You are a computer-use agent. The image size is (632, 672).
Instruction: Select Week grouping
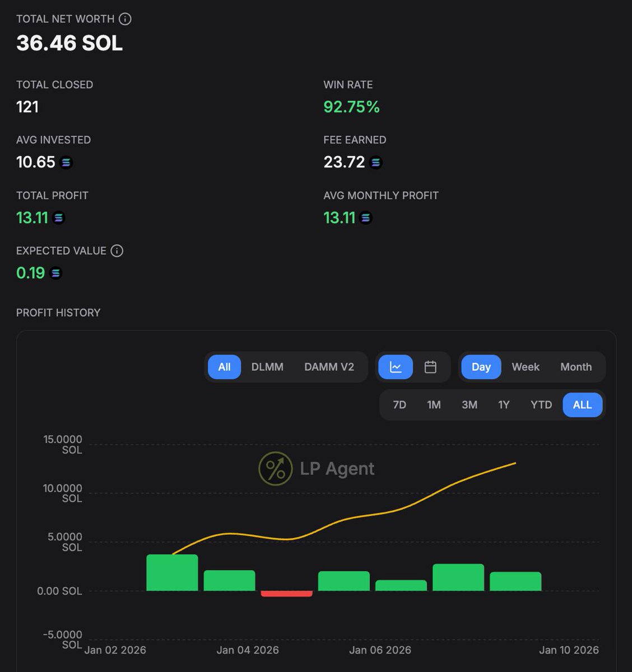point(526,367)
